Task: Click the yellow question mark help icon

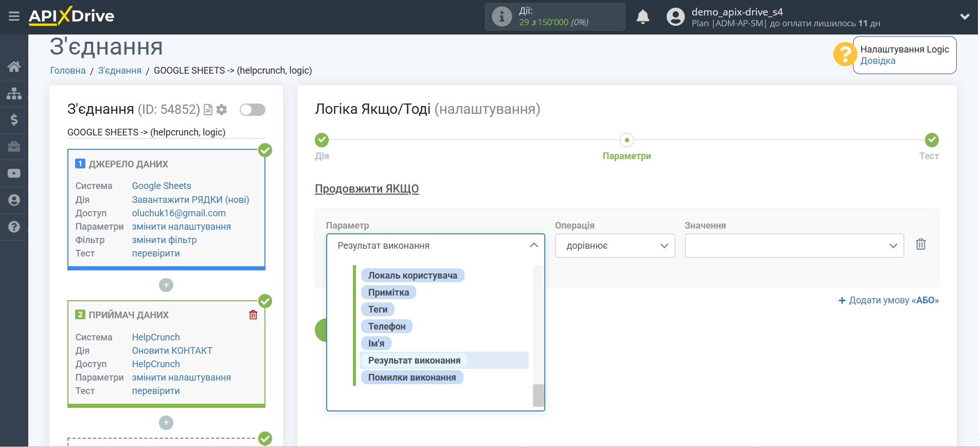Action: coord(845,55)
